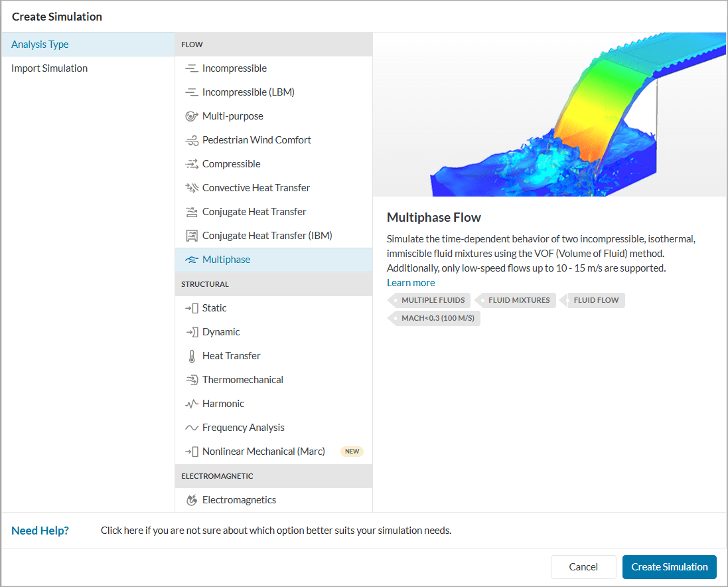Open the Learn more link

point(411,283)
